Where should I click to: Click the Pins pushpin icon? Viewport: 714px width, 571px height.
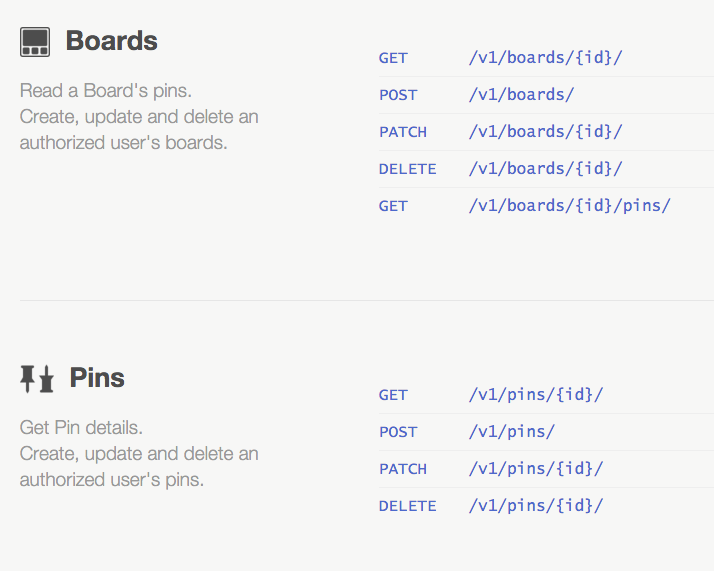click(x=37, y=378)
